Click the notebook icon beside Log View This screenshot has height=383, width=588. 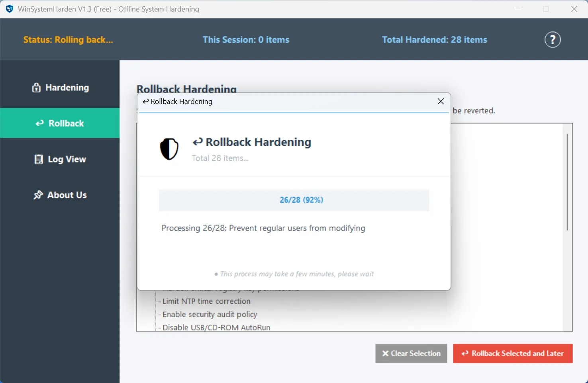(x=39, y=159)
